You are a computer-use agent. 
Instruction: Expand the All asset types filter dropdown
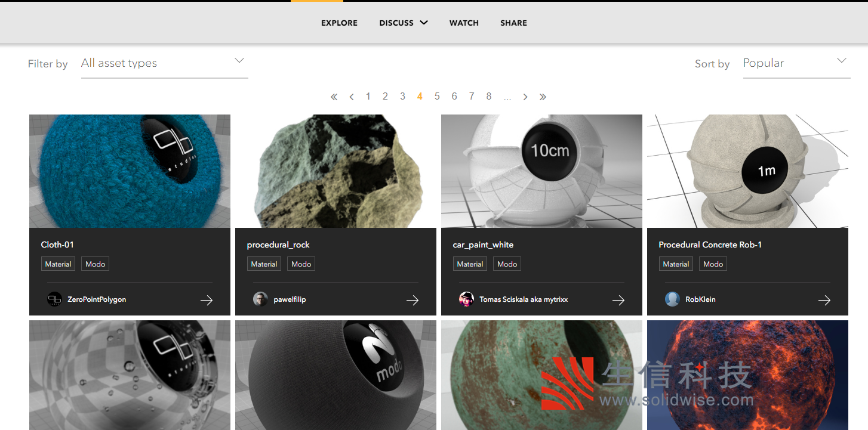click(165, 63)
